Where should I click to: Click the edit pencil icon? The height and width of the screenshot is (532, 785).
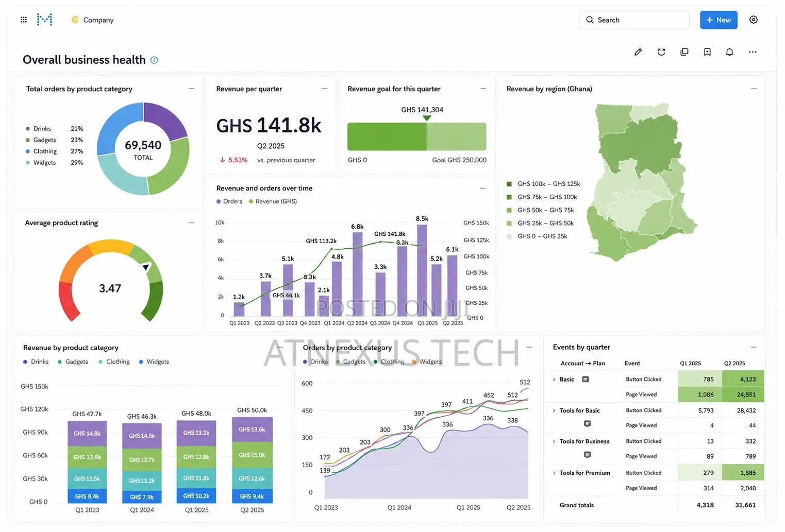(x=638, y=52)
